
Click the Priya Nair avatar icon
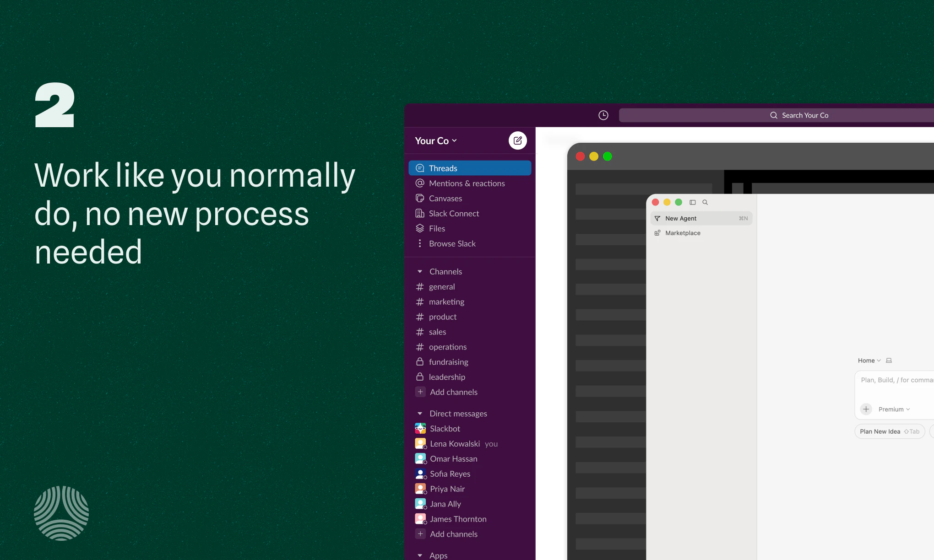pos(420,489)
